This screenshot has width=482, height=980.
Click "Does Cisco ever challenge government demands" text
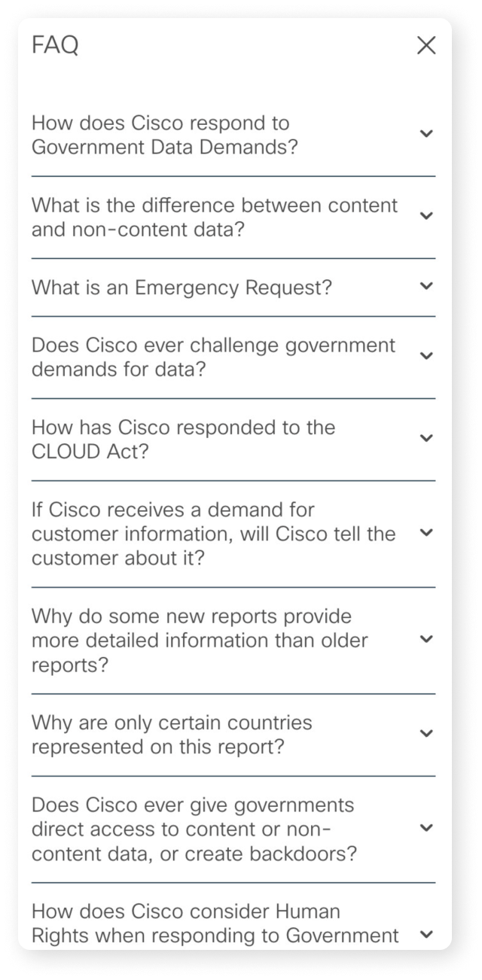pyautogui.click(x=213, y=358)
